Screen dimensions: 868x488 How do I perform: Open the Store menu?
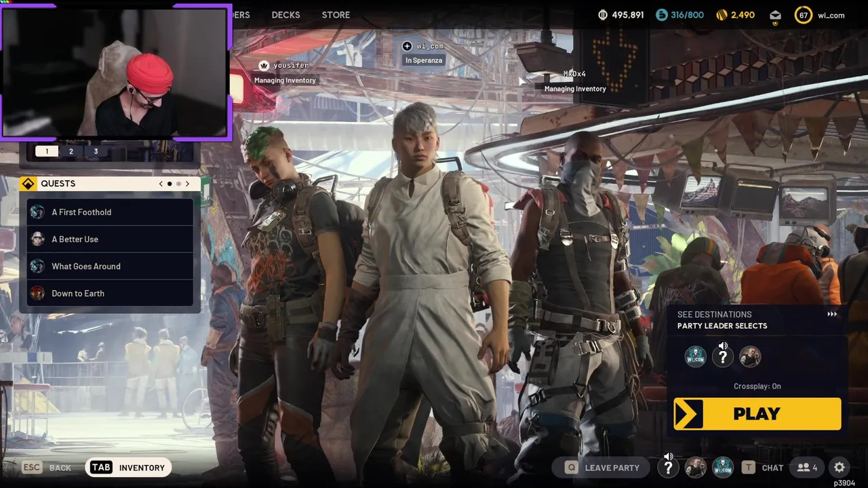click(x=336, y=15)
